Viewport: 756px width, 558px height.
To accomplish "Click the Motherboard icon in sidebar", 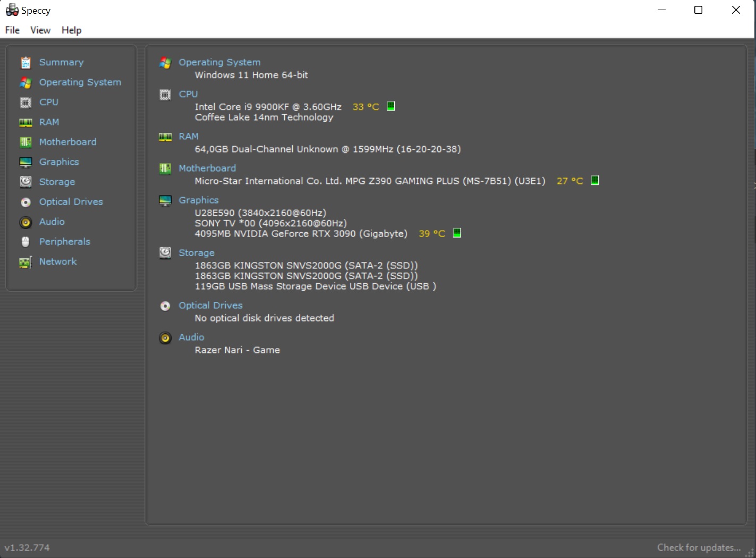I will (26, 142).
